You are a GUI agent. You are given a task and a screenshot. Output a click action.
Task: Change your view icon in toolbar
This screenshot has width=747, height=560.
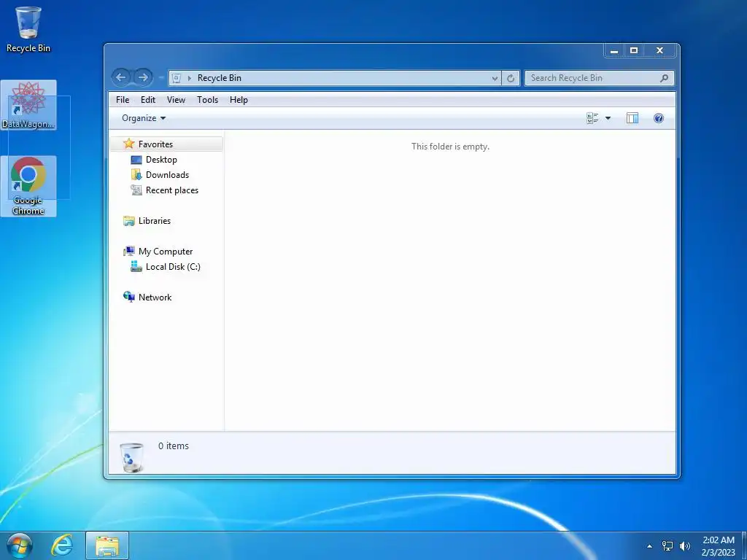pyautogui.click(x=592, y=118)
